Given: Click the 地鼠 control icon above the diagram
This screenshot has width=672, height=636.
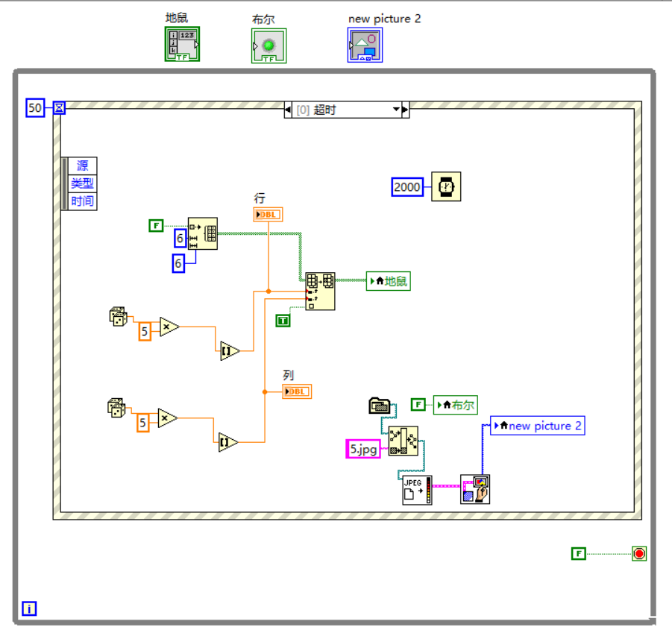Looking at the screenshot, I should point(181,42).
